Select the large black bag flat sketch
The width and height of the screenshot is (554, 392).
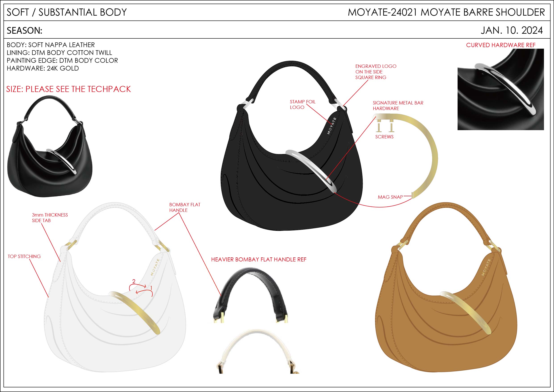point(292,146)
